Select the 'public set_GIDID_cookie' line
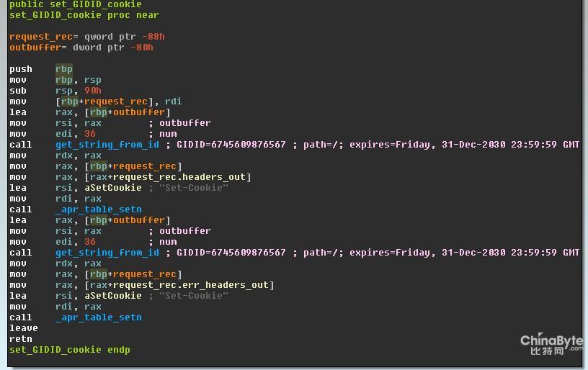 point(76,4)
